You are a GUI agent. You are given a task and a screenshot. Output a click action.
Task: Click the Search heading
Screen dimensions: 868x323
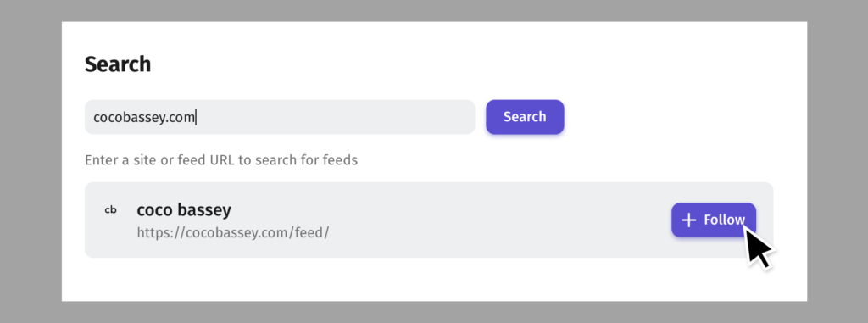117,64
